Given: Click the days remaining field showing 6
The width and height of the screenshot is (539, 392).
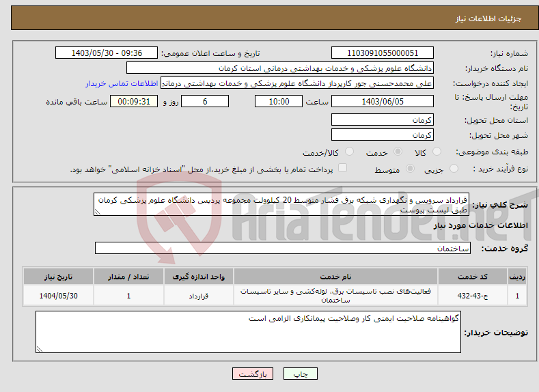Looking at the screenshot, I should tap(205, 101).
